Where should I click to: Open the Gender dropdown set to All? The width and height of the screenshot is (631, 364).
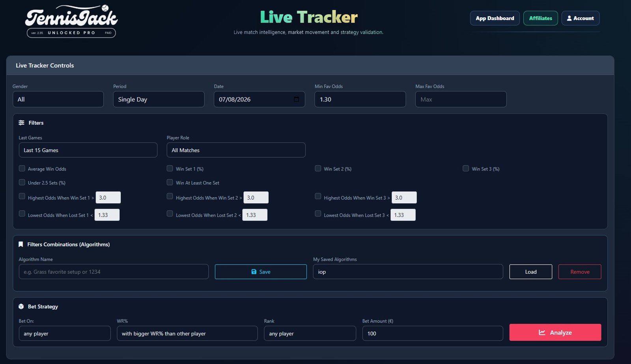pos(58,99)
